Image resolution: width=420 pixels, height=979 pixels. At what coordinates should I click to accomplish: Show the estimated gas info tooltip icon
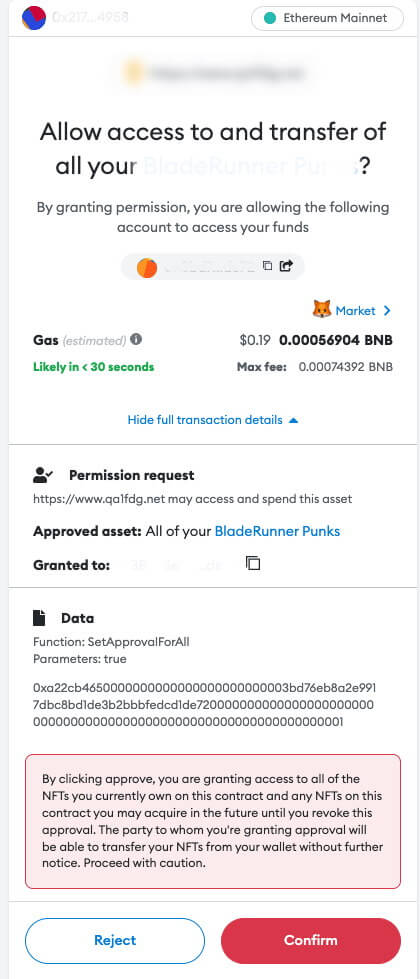pyautogui.click(x=136, y=340)
